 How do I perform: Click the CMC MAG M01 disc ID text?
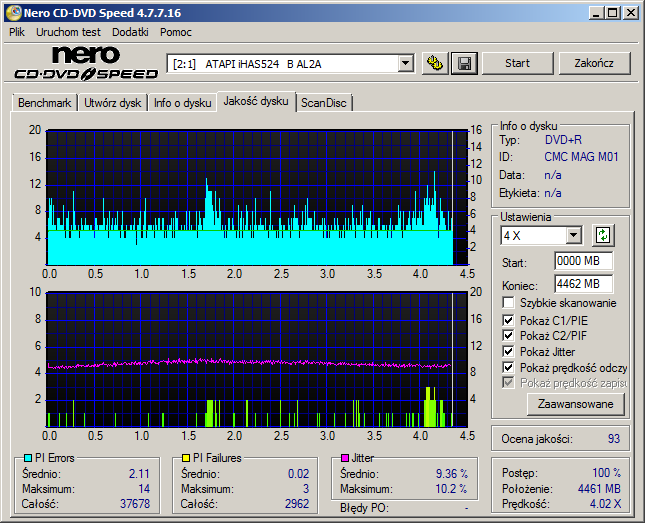581,157
